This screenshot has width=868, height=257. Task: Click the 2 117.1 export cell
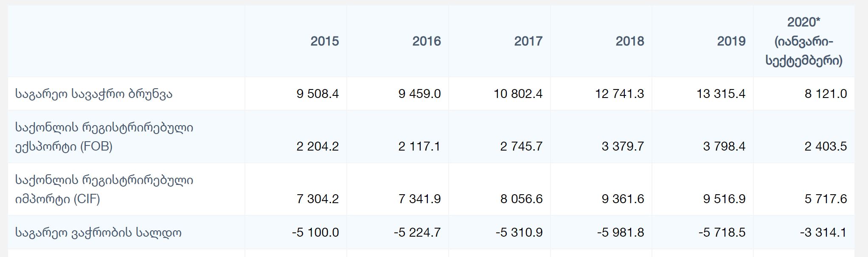coord(419,146)
